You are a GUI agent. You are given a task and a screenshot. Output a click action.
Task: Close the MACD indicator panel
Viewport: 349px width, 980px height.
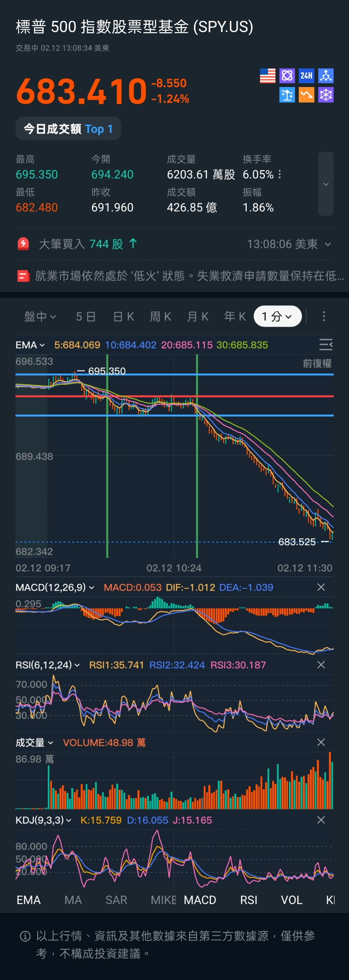coord(321,587)
